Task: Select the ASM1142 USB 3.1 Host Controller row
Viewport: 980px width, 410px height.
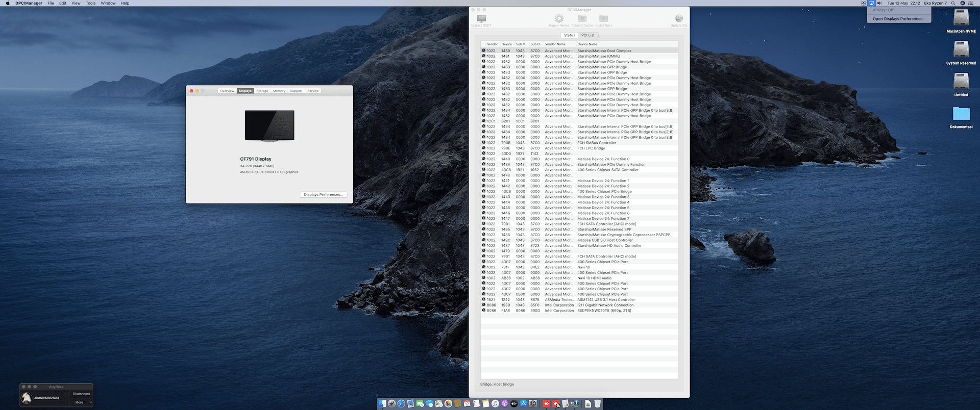Action: (x=579, y=299)
